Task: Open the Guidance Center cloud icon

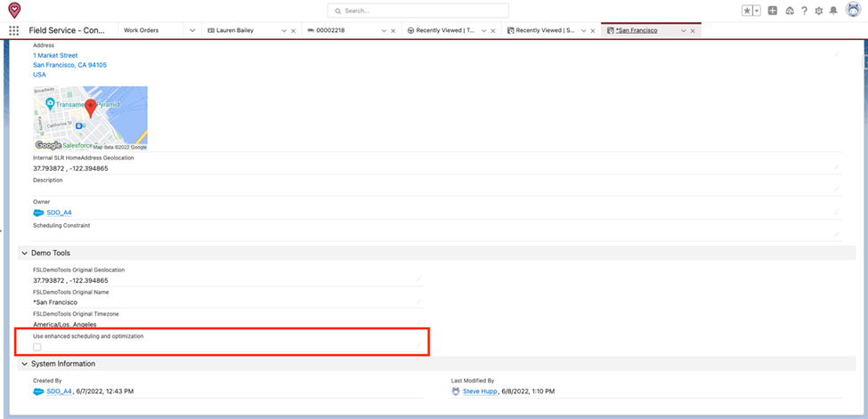Action: pyautogui.click(x=790, y=11)
